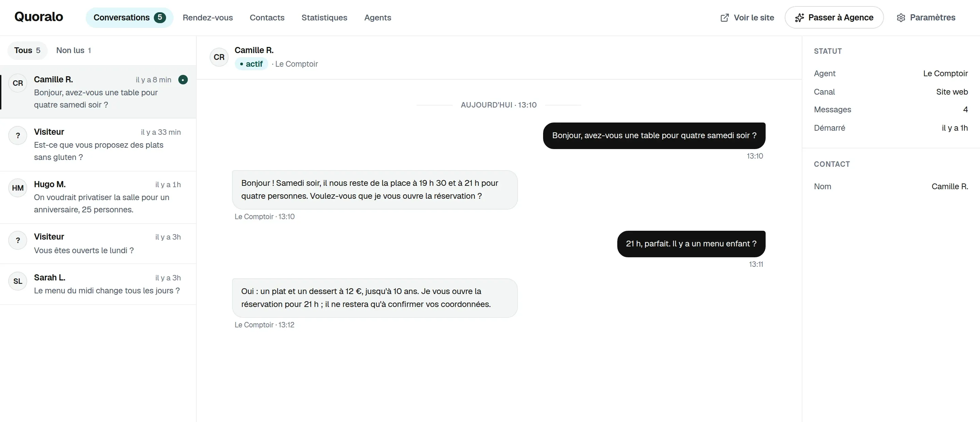Screen dimensions: 980x422
Task: Click Voir le site link
Action: point(747,17)
